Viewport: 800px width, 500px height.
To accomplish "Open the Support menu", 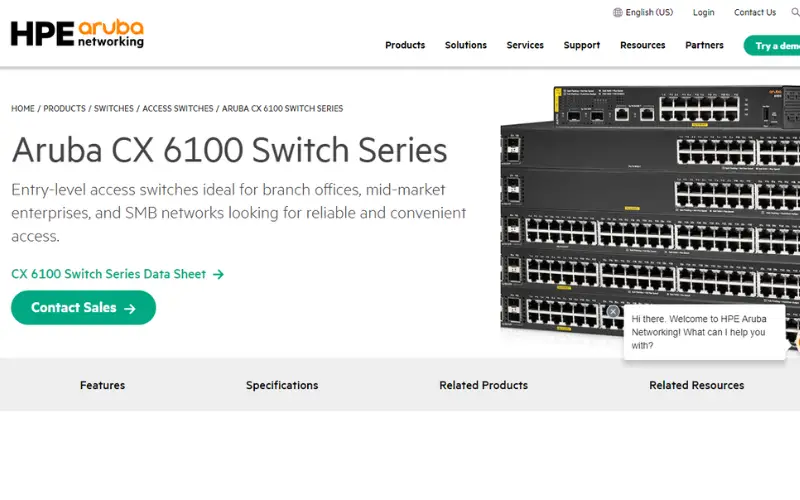I will [582, 45].
